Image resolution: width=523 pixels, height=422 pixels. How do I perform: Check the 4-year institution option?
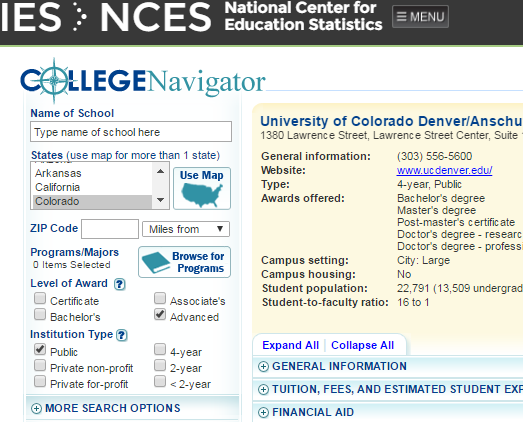(x=160, y=349)
